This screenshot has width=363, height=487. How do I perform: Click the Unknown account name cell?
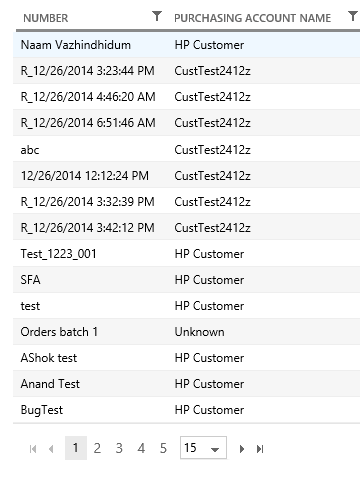point(199,332)
